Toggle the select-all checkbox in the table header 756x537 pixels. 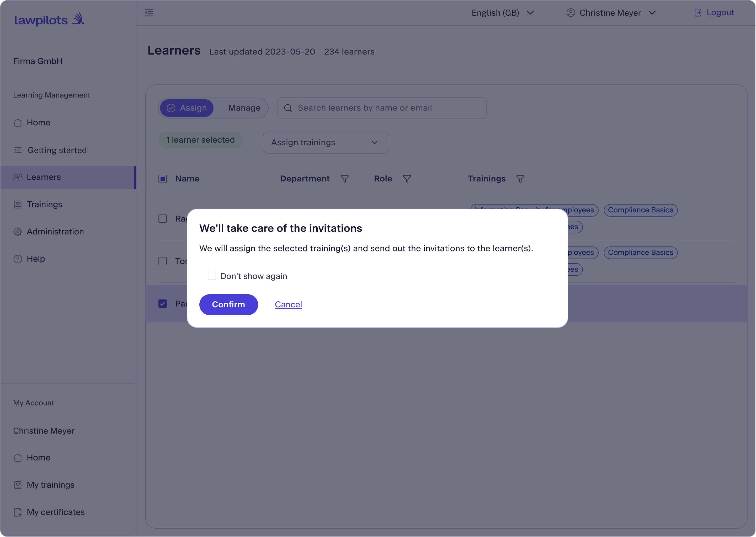coord(163,179)
